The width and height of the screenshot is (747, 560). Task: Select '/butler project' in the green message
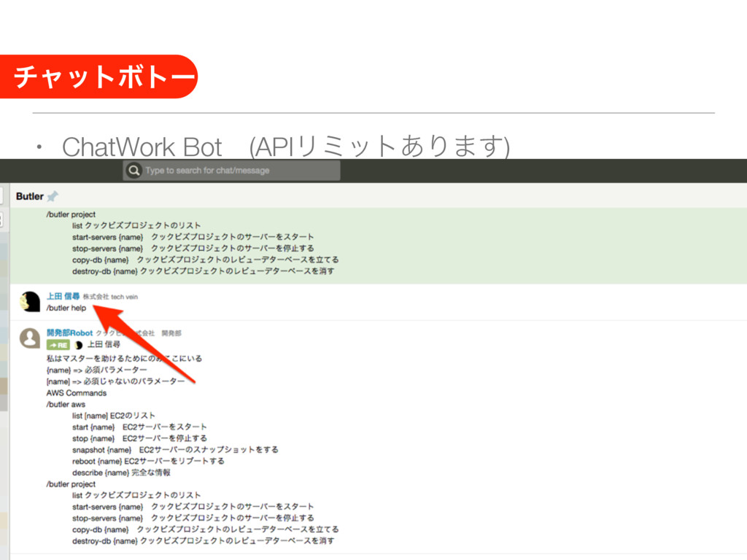(x=71, y=215)
